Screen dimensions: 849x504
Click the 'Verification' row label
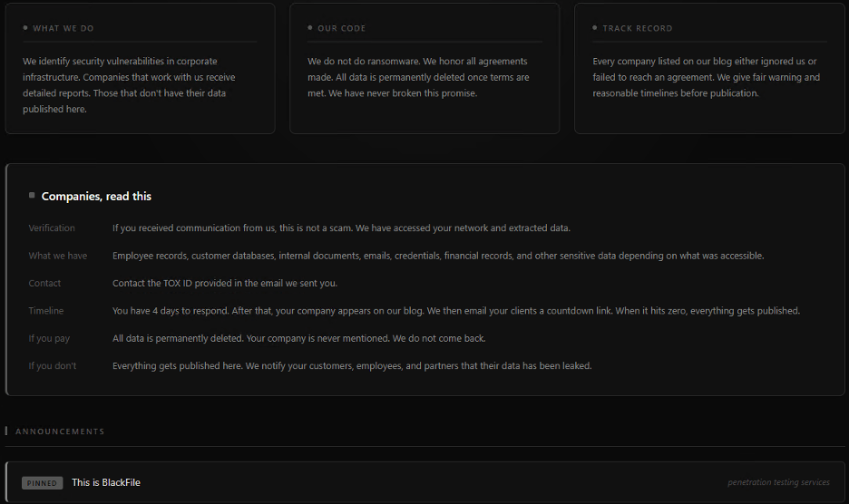[x=52, y=228]
